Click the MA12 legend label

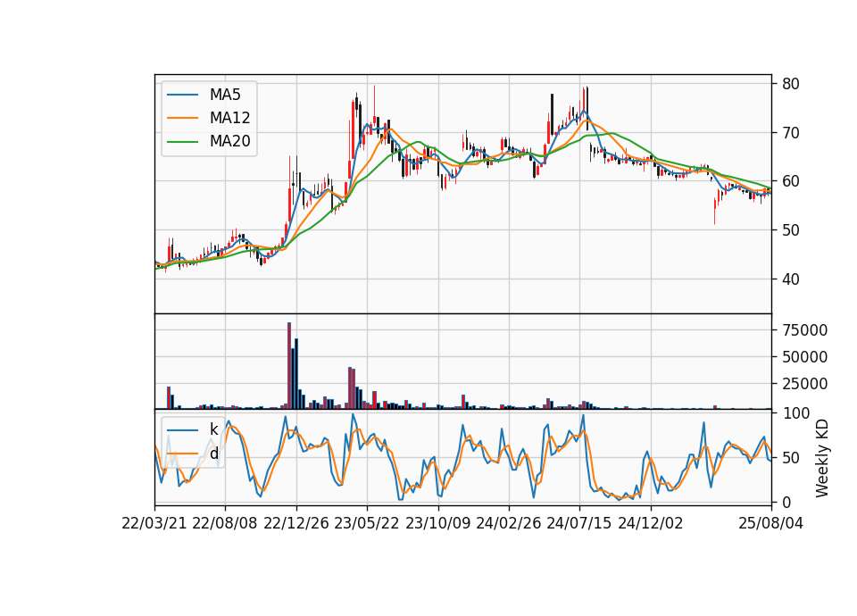229,118
